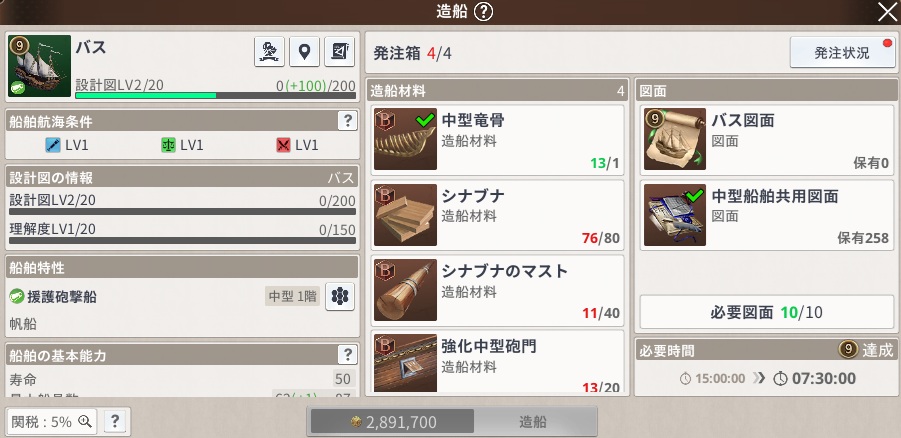Open the 発注状況 button

tap(842, 53)
